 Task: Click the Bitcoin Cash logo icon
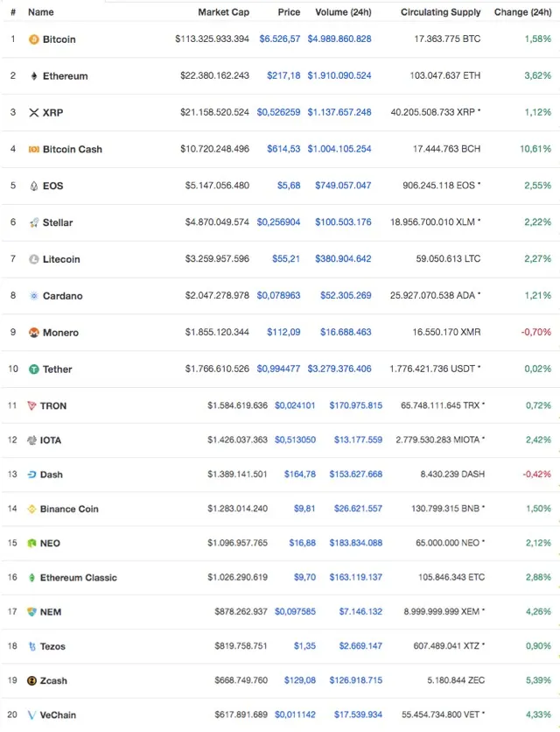pyautogui.click(x=33, y=150)
